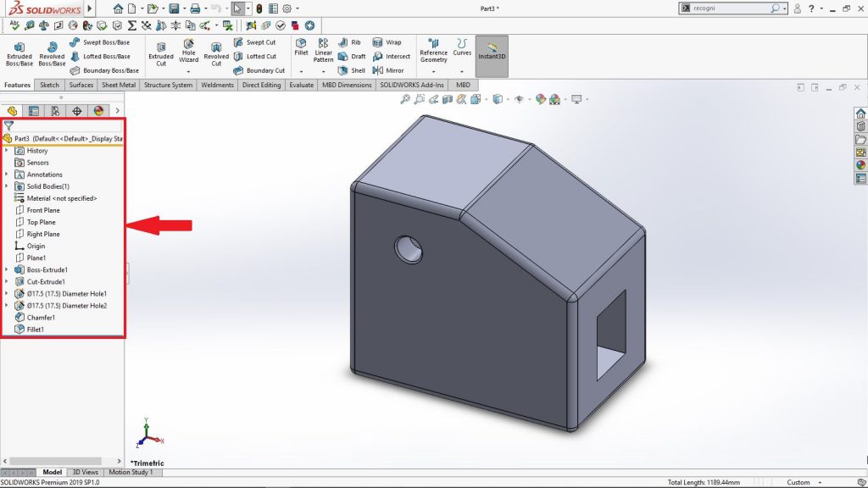Select the Extruded Boss/Base tool
868x488 pixels.
pos(19,53)
